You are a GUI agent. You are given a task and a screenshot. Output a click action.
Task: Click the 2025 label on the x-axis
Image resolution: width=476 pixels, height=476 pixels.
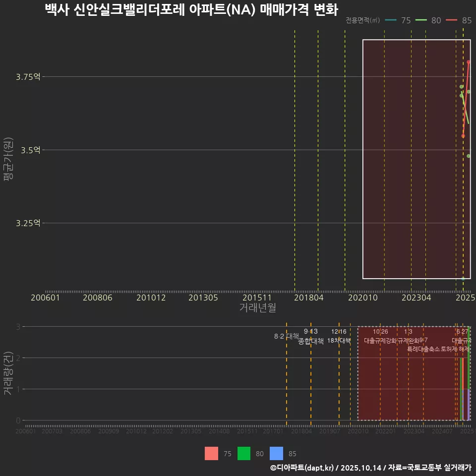(465, 297)
